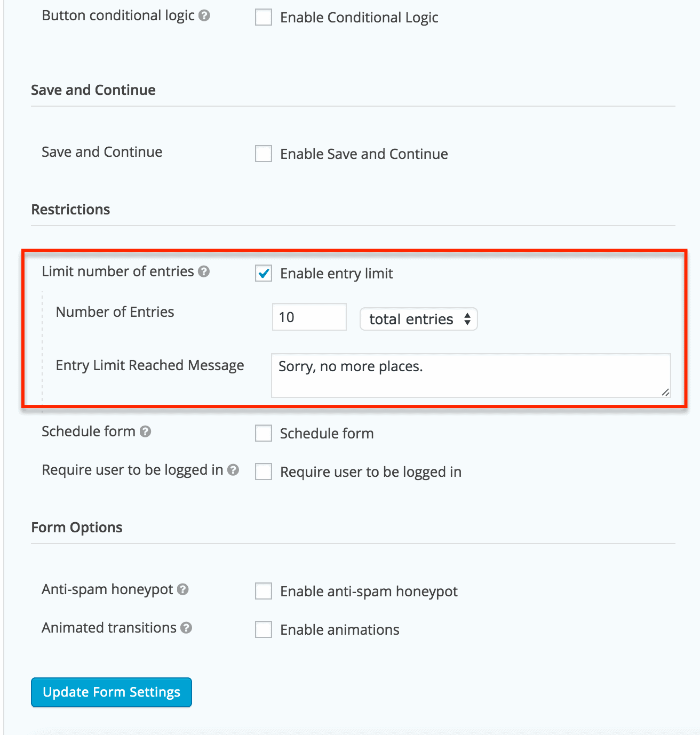Select the Form Options section heading
The width and height of the screenshot is (700, 735).
click(x=77, y=527)
